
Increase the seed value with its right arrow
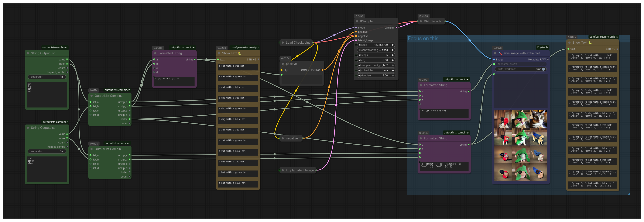pos(393,45)
